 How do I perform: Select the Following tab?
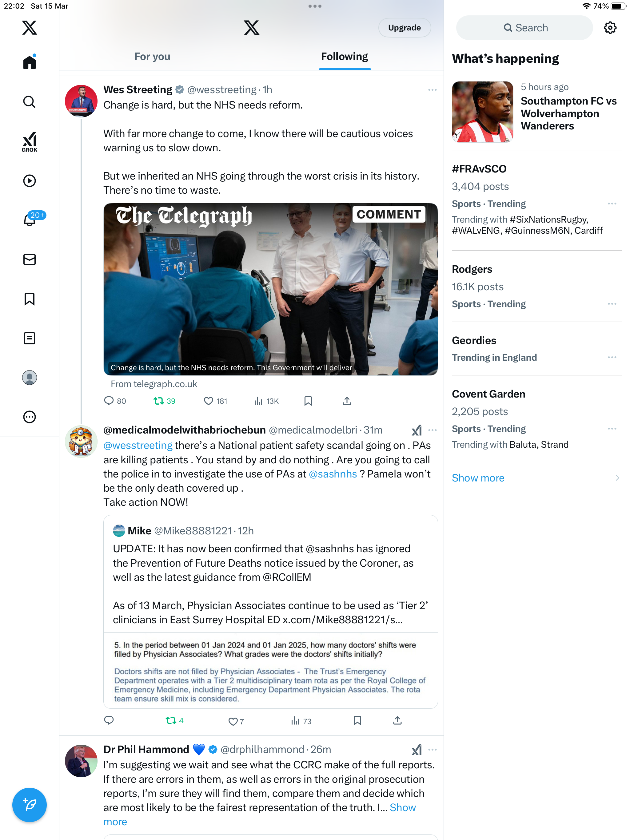(x=344, y=56)
